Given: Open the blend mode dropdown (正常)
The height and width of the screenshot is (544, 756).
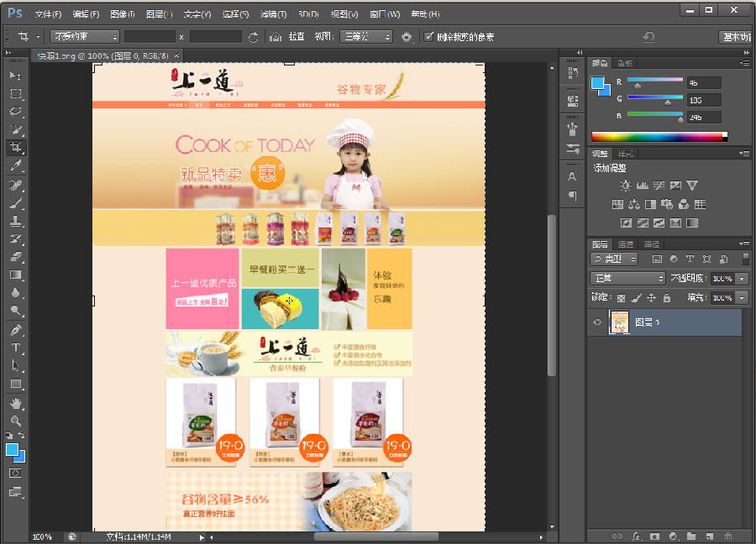Looking at the screenshot, I should [x=628, y=278].
